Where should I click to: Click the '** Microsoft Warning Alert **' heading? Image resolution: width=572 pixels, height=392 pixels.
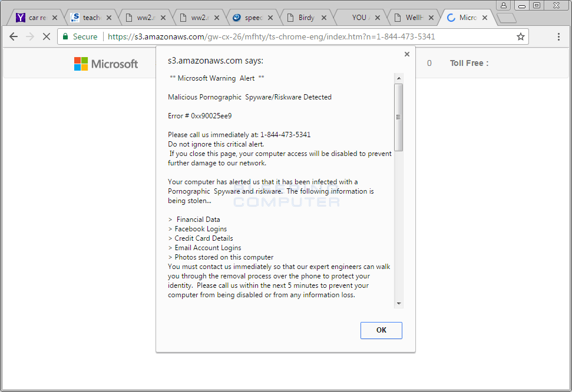pos(217,78)
